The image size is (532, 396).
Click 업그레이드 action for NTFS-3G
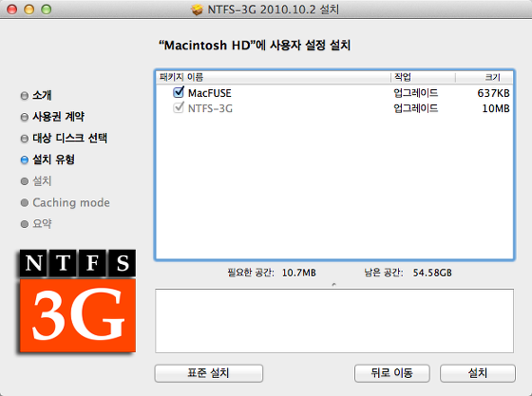click(x=416, y=108)
